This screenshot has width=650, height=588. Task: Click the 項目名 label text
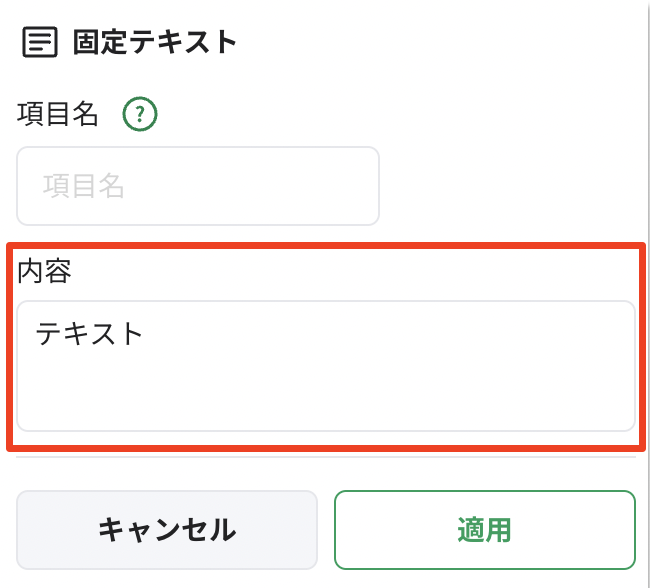[x=58, y=115]
